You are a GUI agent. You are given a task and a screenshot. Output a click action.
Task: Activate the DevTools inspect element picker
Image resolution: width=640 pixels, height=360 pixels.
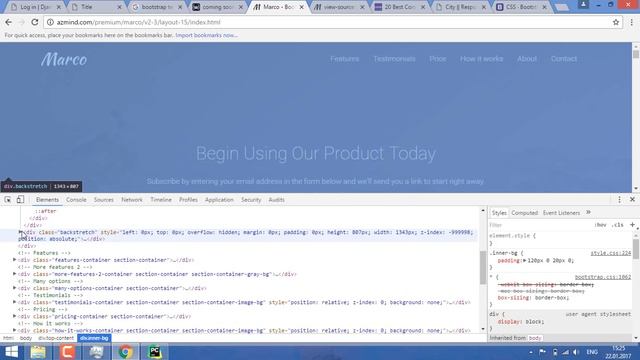tap(8, 200)
